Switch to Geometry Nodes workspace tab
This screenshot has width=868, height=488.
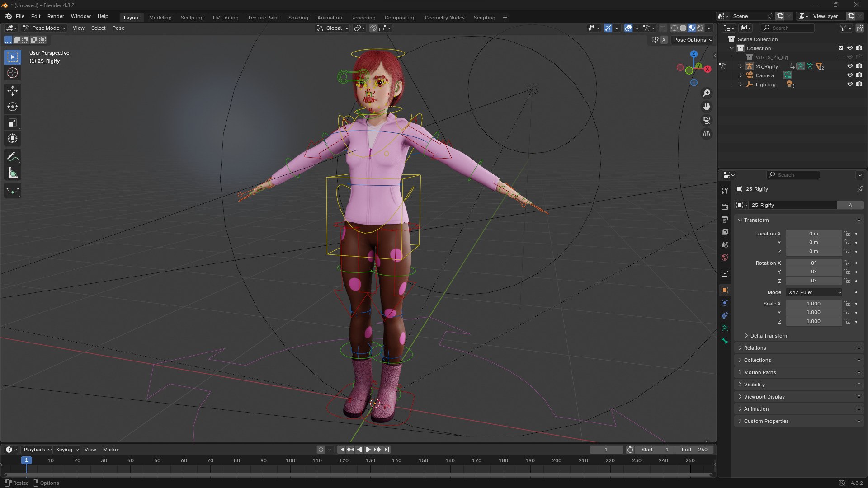pyautogui.click(x=444, y=18)
